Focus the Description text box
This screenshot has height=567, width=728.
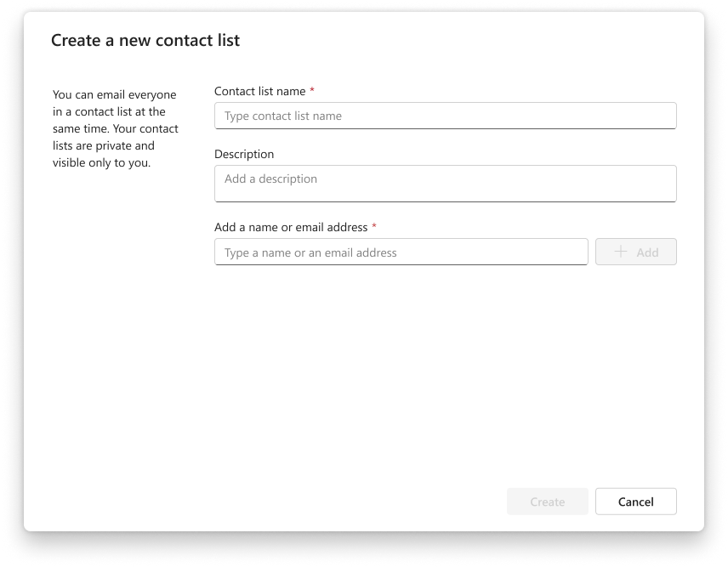[445, 183]
